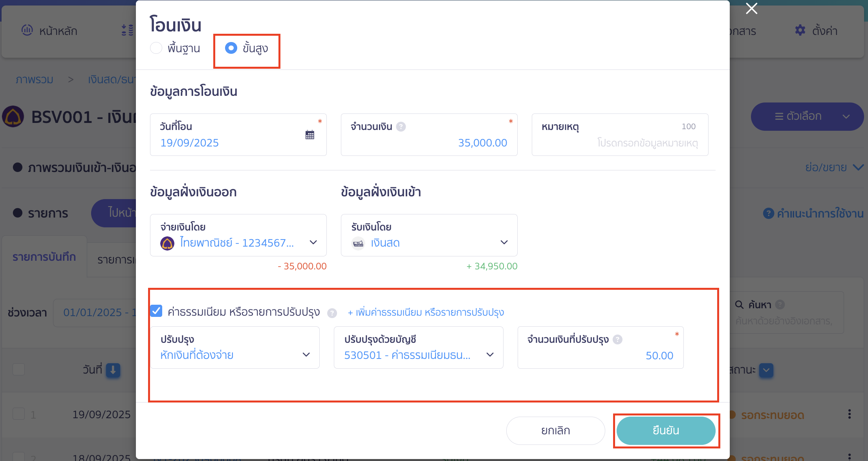The image size is (868, 461).
Task: Click help icon next to ค่าธรรมเนียม หรือรายการปรับปรุง
Action: coord(332,313)
